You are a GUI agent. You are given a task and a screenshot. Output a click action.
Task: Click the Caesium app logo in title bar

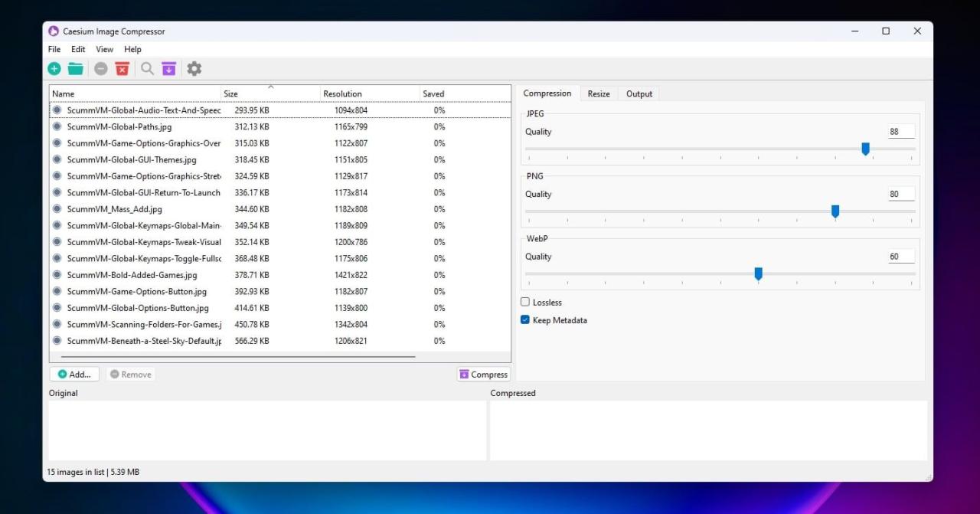[x=54, y=31]
